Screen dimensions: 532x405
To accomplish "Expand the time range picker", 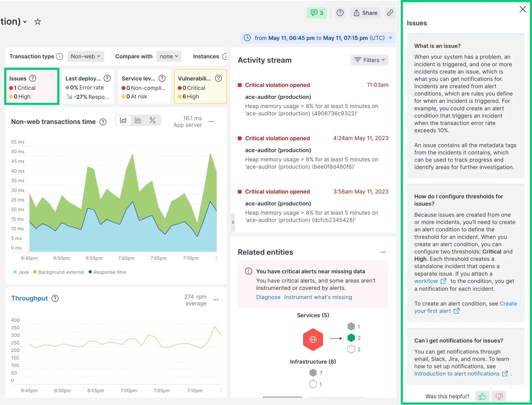I will [x=318, y=38].
